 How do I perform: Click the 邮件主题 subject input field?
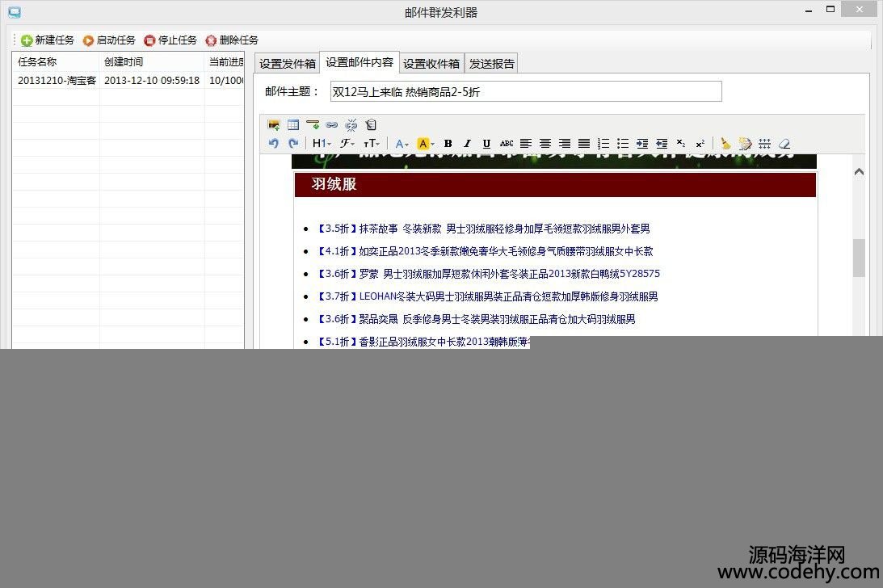click(525, 92)
